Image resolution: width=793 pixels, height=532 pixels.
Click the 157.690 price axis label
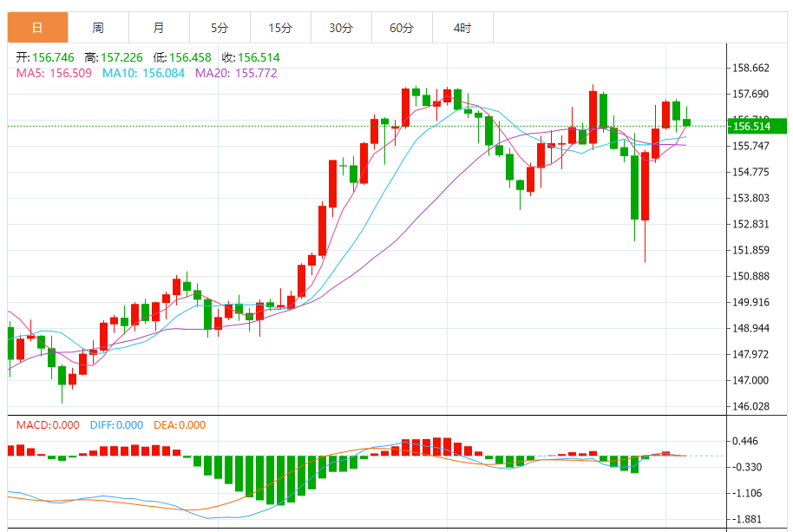(x=750, y=94)
